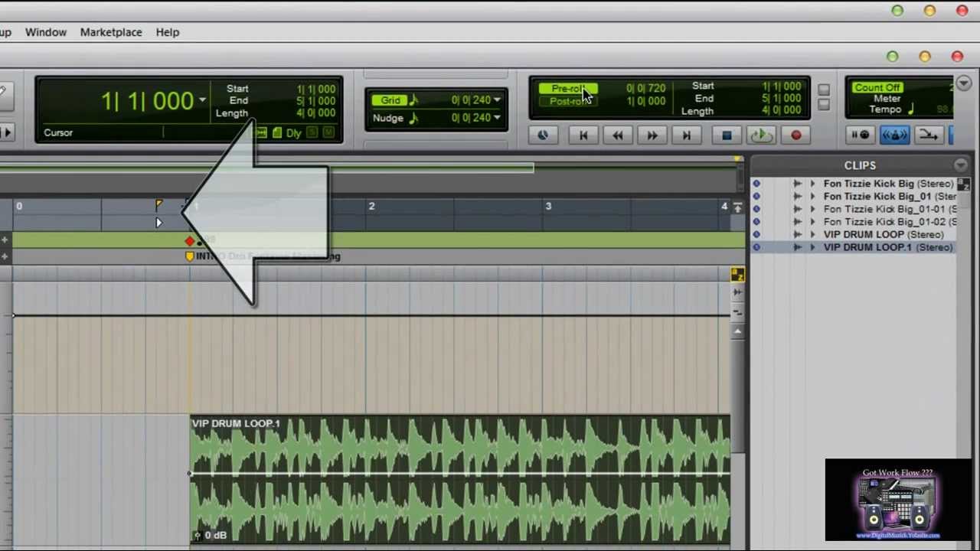Click the VIP DRUM LOOP.1 waveform clip
980x551 pixels.
(x=460, y=481)
